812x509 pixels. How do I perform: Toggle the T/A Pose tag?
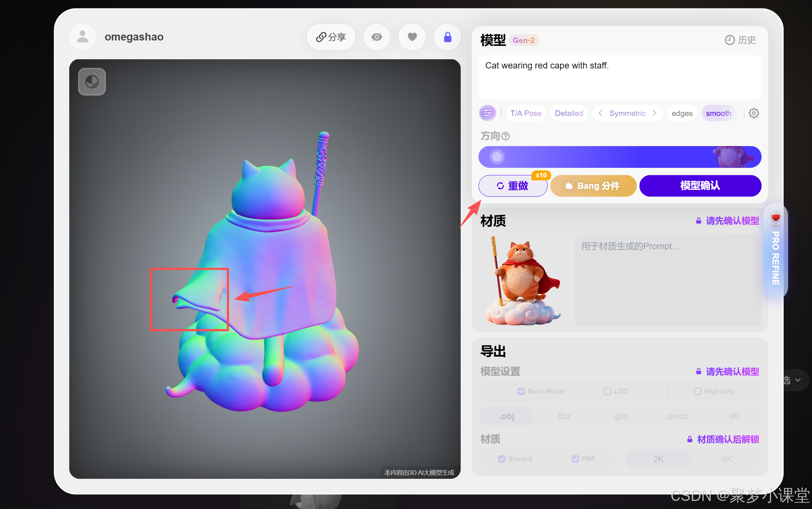525,113
